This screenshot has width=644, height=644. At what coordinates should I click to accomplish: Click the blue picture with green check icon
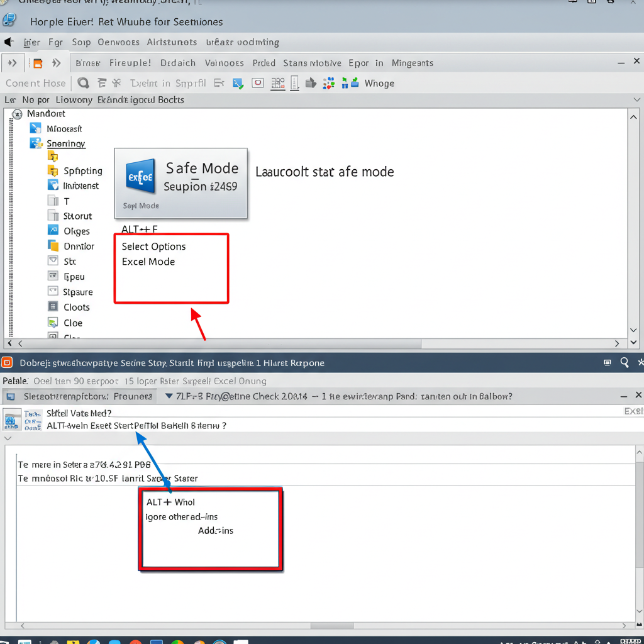coord(238,84)
